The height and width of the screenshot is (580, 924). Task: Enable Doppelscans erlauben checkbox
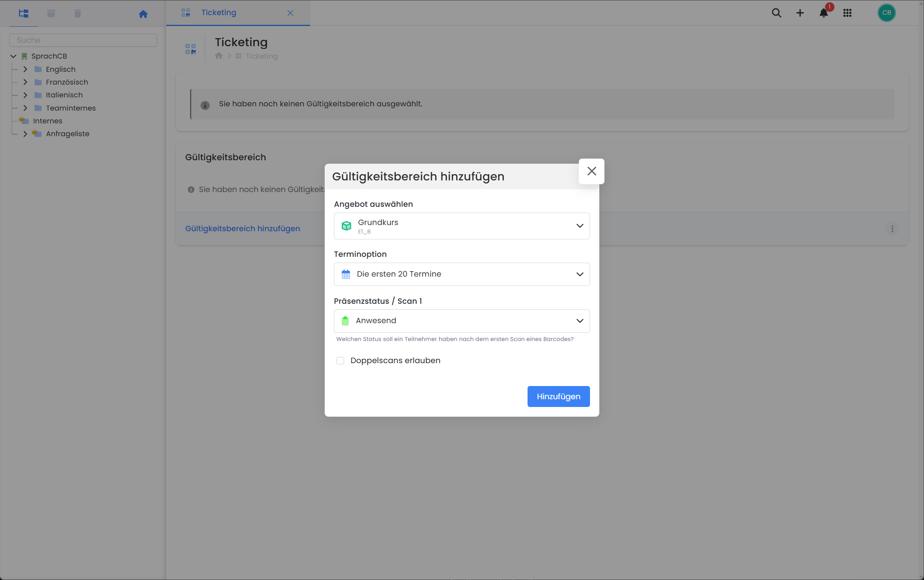coord(340,360)
